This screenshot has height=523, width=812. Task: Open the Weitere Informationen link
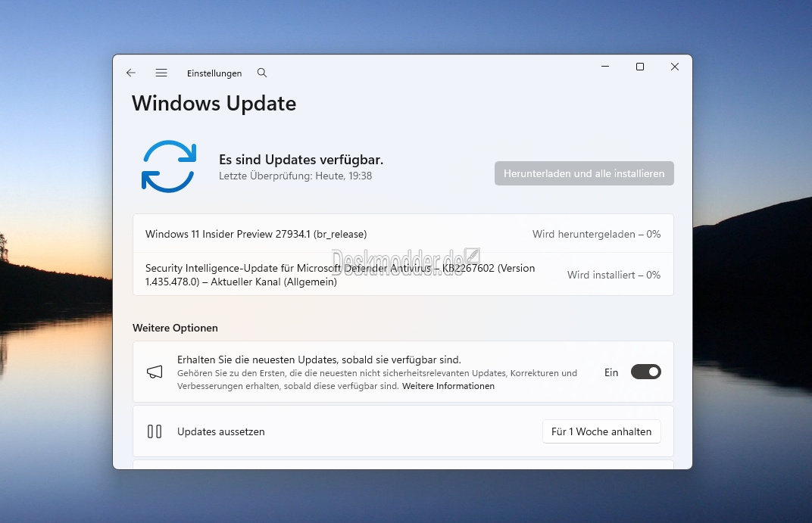(x=448, y=386)
